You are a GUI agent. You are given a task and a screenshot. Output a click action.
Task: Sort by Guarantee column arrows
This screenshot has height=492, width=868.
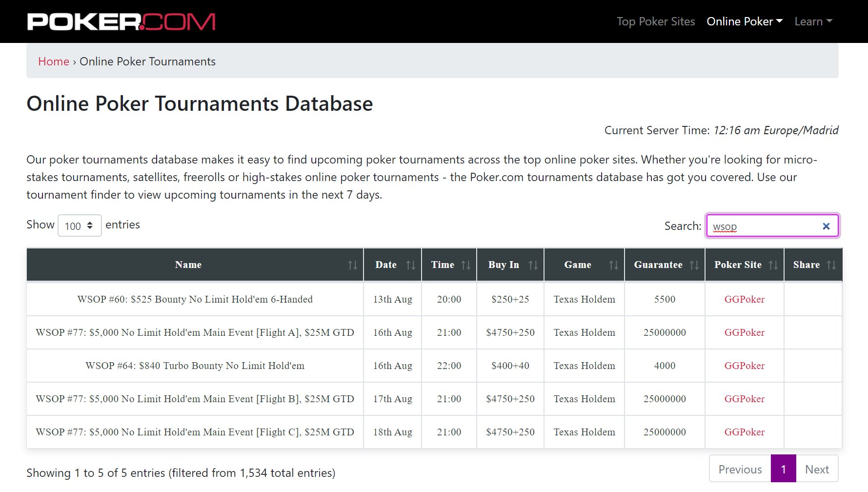694,265
